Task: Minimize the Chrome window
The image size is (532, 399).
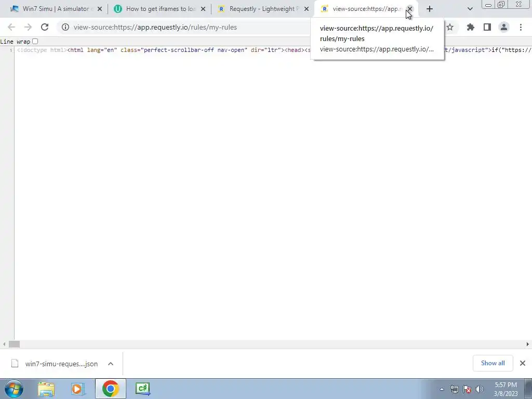Action: tap(488, 5)
